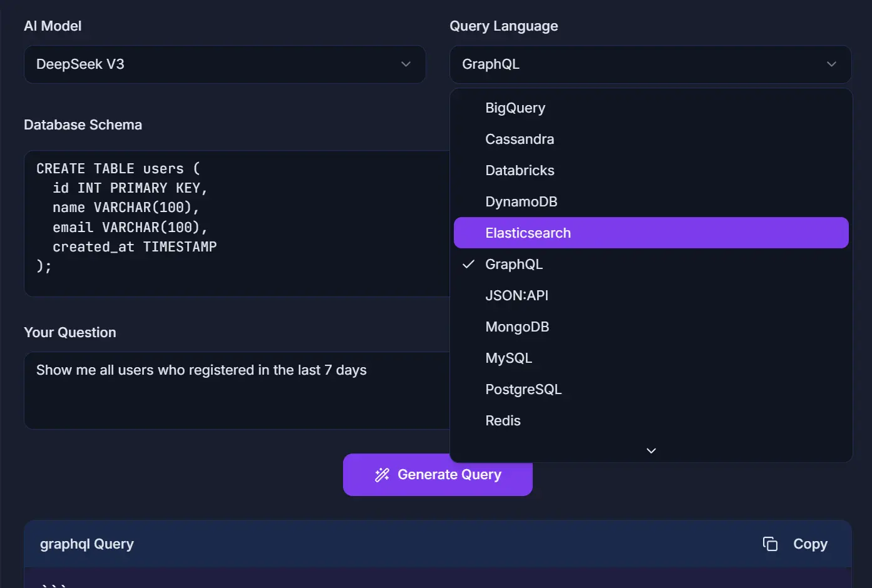Collapse the open language selection list

[x=651, y=64]
